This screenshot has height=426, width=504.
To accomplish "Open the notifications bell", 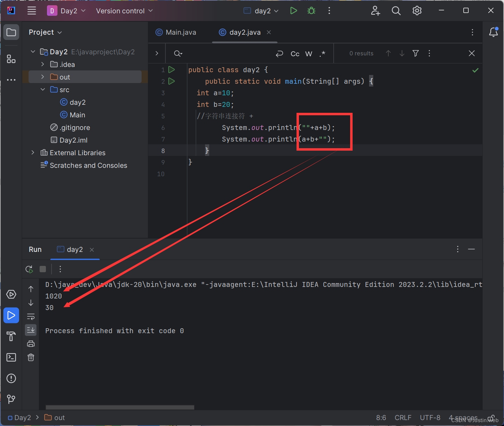I will coord(493,32).
